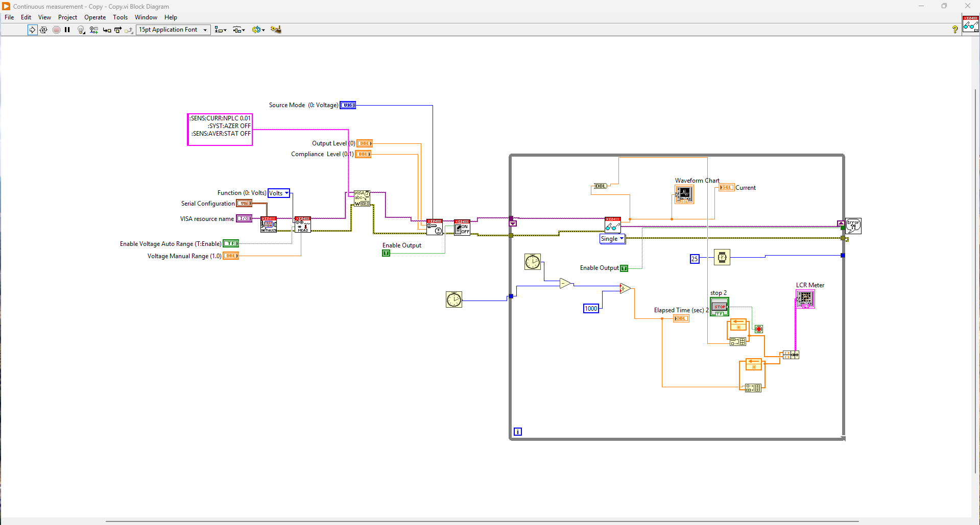Click the vertical scrollbar
Image resolution: width=980 pixels, height=525 pixels.
click(975, 281)
